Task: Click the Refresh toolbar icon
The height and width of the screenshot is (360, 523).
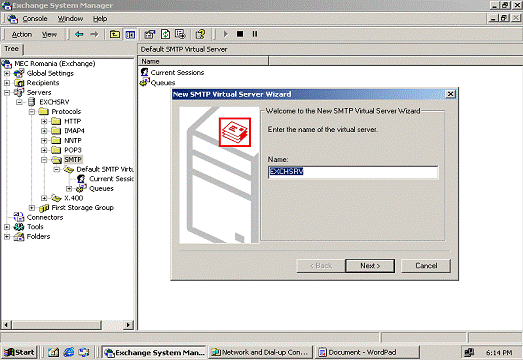Action: pos(165,34)
